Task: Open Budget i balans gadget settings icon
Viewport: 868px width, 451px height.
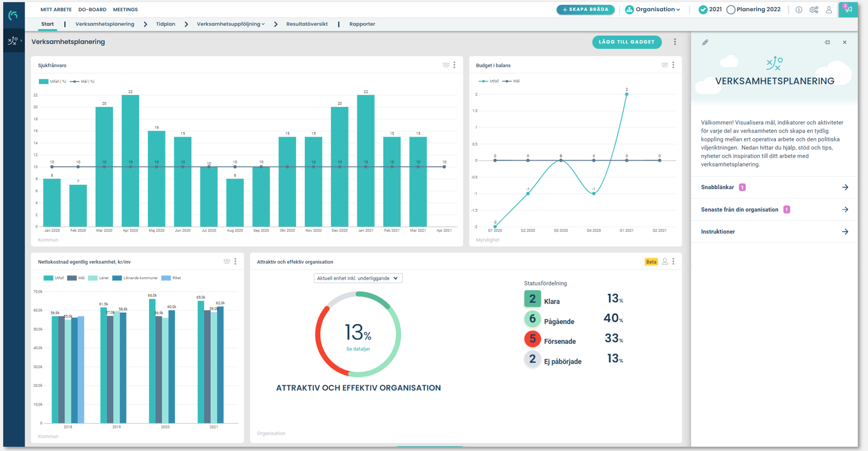Action: point(664,65)
